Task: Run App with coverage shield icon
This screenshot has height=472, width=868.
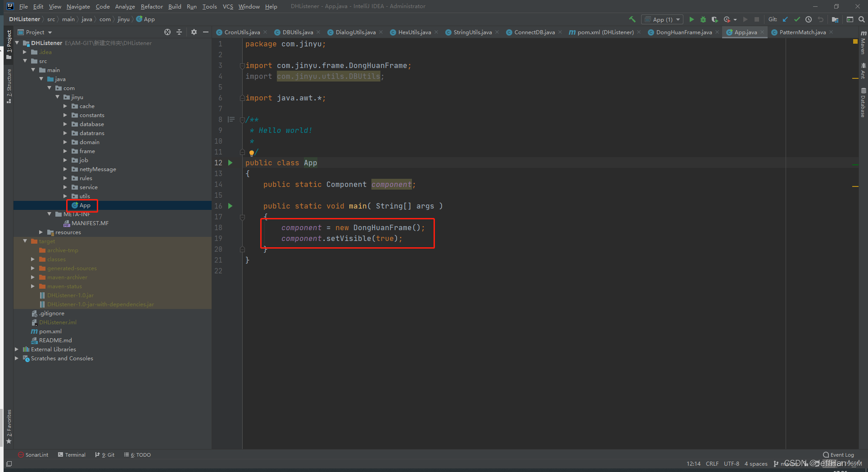Action: [714, 19]
